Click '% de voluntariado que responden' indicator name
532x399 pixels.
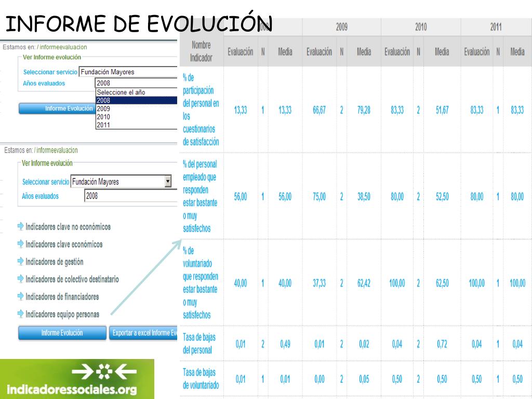click(201, 283)
